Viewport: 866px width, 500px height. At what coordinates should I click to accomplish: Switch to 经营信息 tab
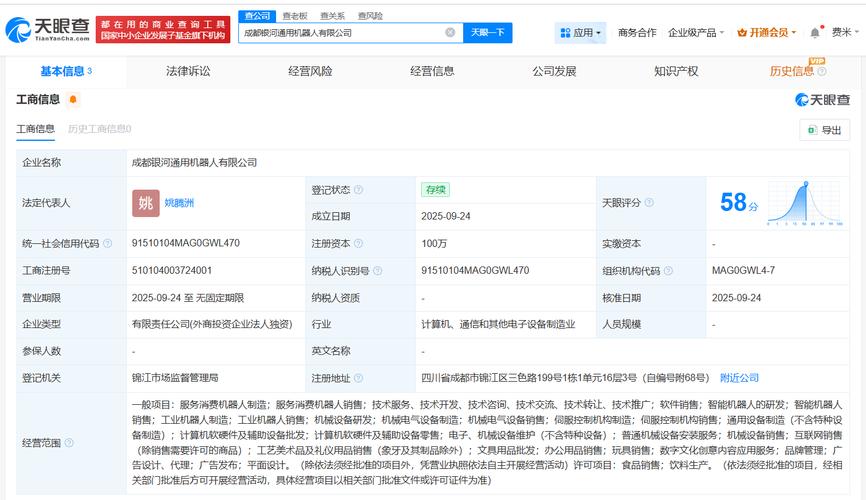(432, 71)
